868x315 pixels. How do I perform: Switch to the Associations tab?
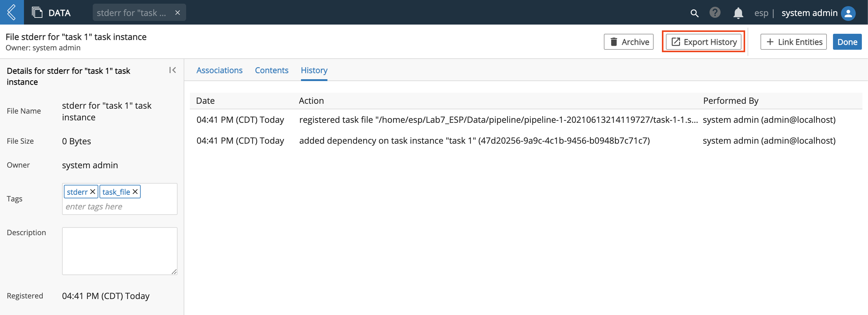click(x=219, y=70)
